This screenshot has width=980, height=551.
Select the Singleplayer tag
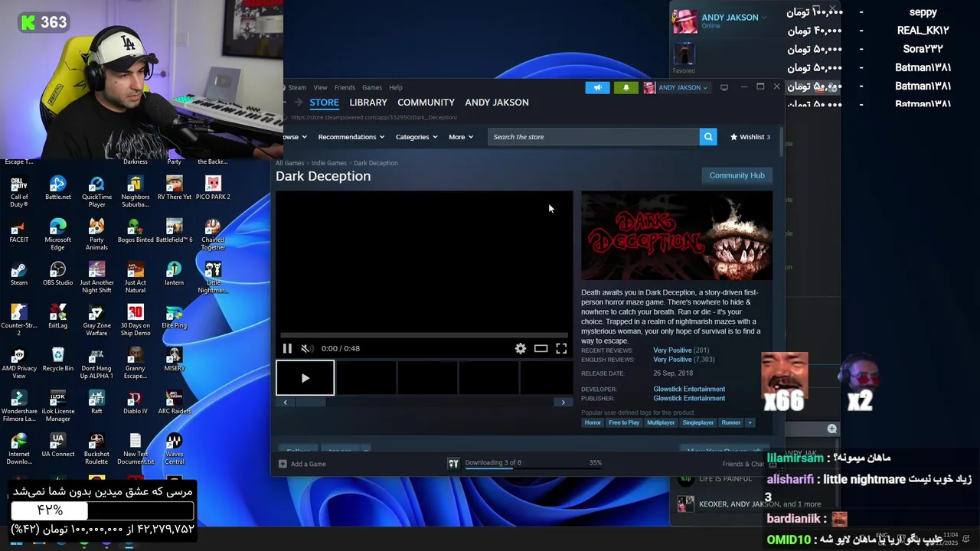point(698,422)
